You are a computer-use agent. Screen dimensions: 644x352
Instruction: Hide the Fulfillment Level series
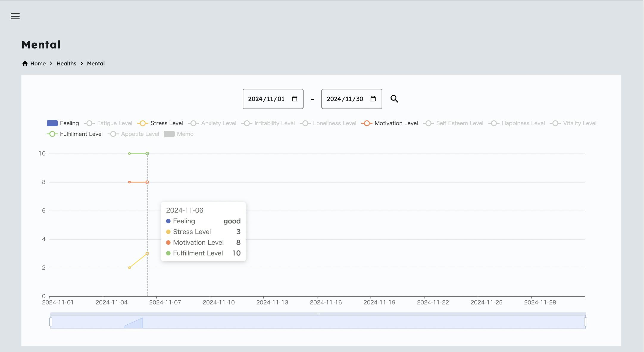(81, 134)
